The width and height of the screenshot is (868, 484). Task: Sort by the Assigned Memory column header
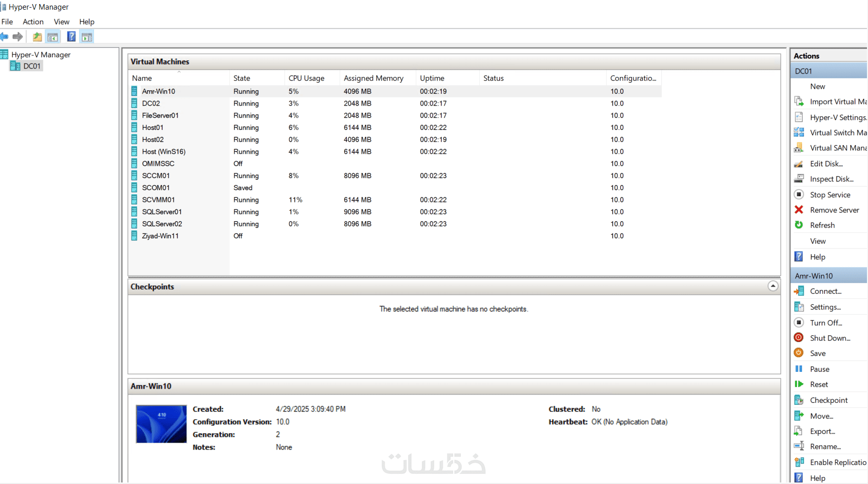click(x=378, y=78)
